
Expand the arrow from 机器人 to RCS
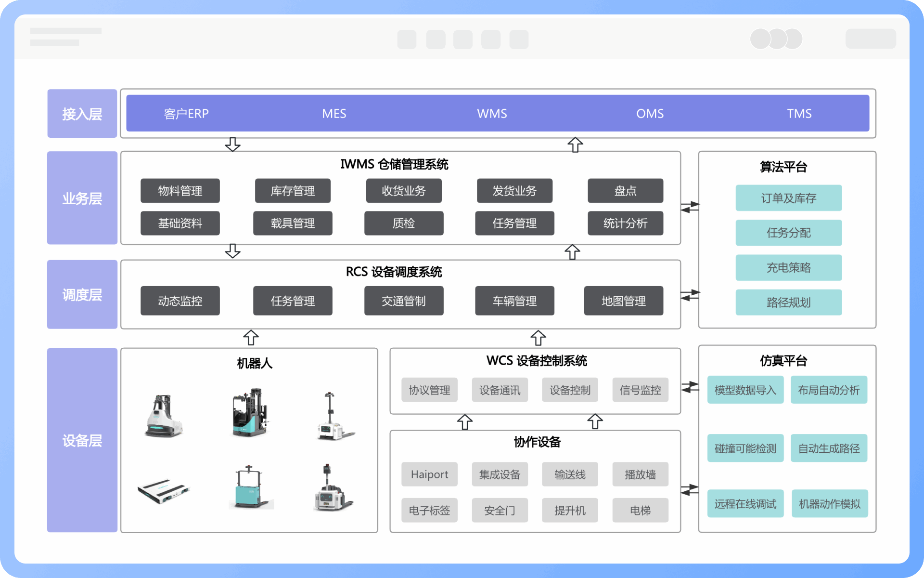pos(250,337)
